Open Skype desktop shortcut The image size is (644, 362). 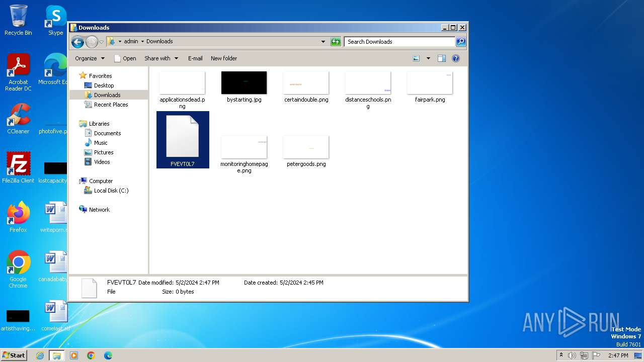[x=55, y=20]
